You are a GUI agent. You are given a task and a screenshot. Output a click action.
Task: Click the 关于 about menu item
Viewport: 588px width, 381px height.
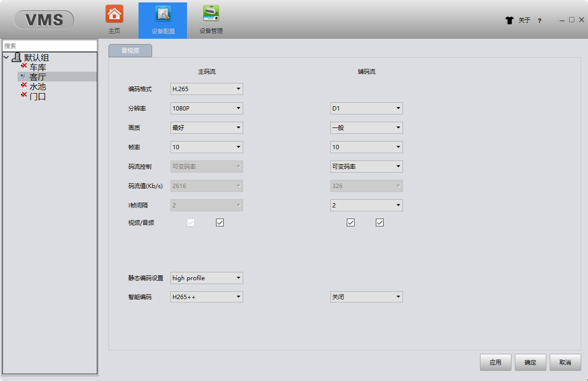click(525, 20)
